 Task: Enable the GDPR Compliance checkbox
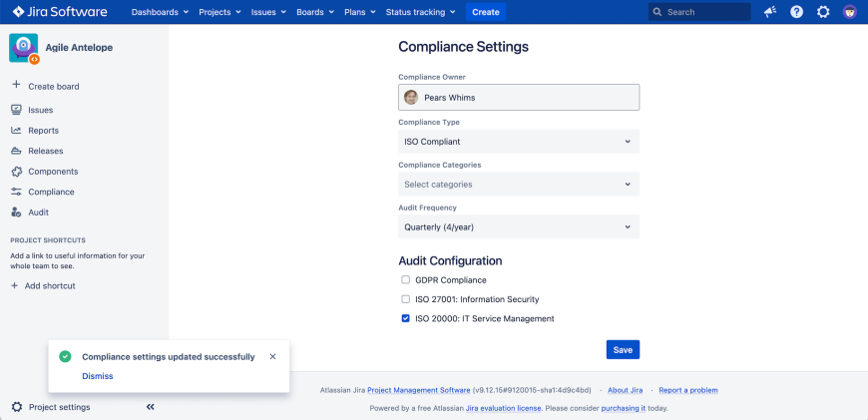coord(406,280)
